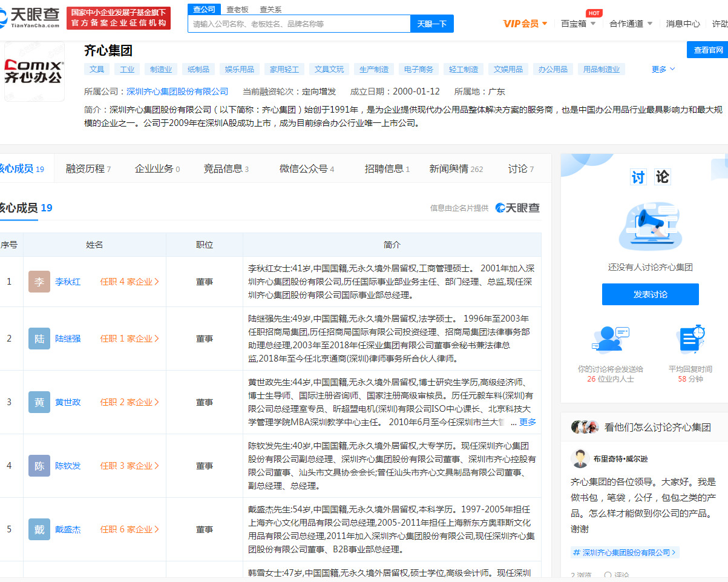728x582 pixels.
Task: Select the 查关系 search tab
Action: coord(271,9)
